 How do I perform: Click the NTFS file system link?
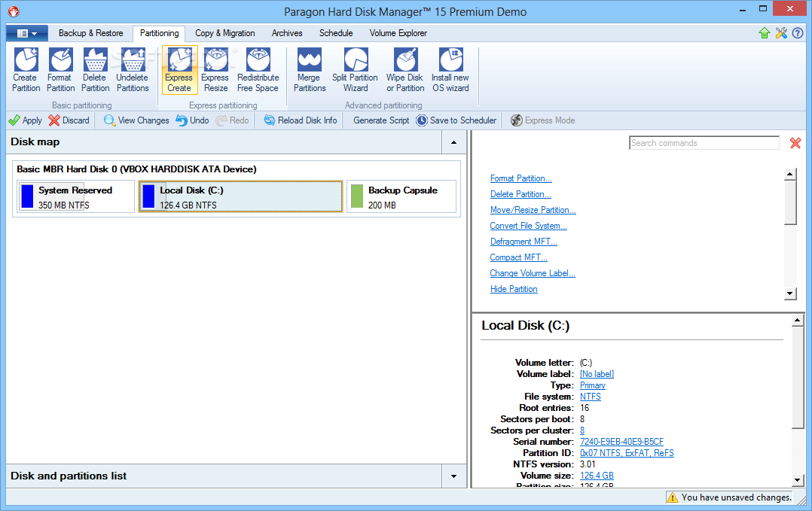(x=591, y=397)
